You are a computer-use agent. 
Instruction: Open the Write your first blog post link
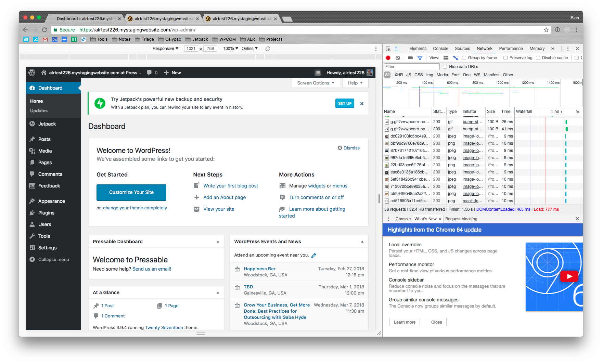(231, 186)
